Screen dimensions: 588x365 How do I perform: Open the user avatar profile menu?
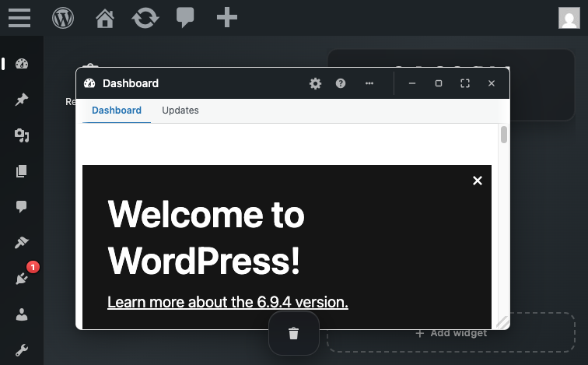(x=569, y=18)
